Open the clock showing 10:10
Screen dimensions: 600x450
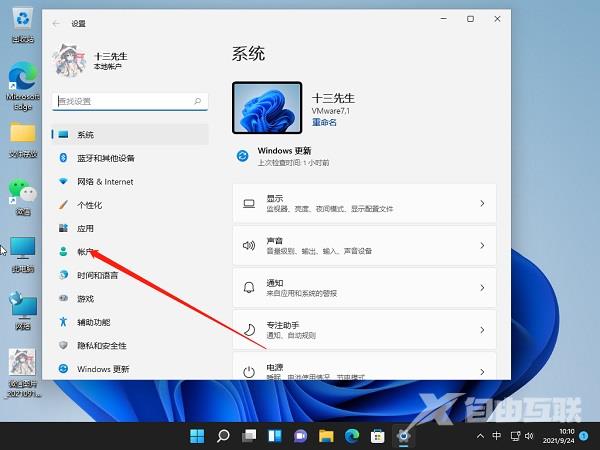click(558, 436)
